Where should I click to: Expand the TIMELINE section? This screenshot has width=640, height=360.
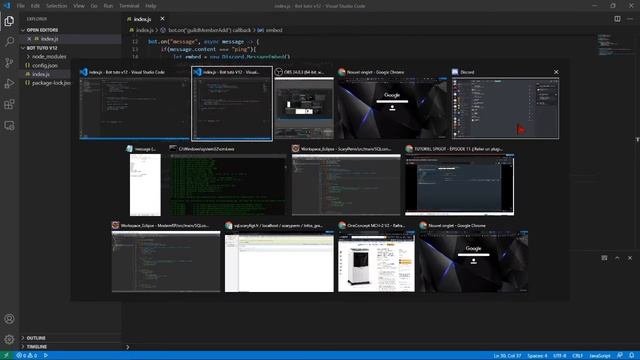click(37, 347)
